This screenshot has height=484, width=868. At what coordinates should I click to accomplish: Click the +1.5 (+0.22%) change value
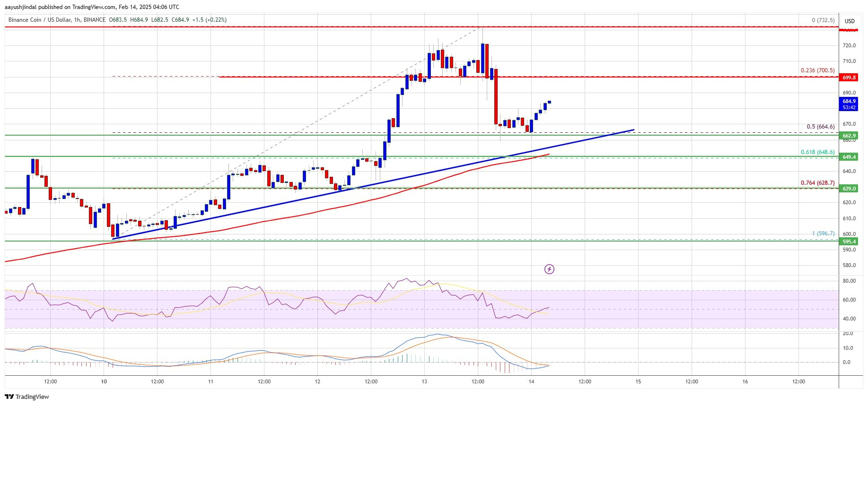point(210,20)
